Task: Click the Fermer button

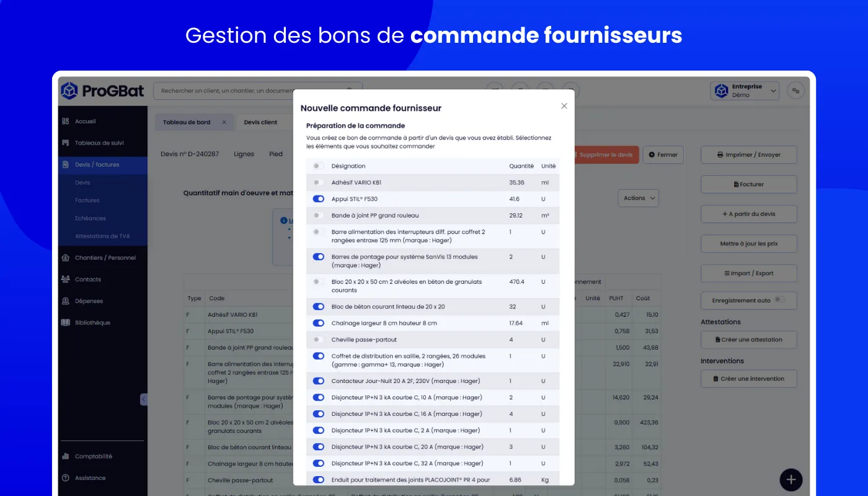Action: pyautogui.click(x=663, y=154)
